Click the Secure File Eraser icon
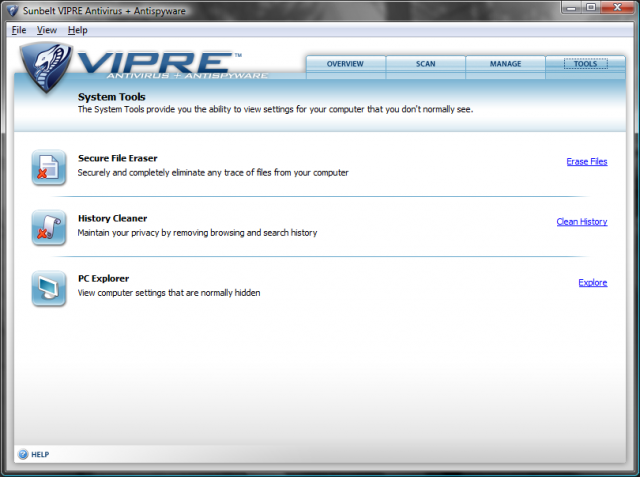640x477 pixels. click(49, 167)
